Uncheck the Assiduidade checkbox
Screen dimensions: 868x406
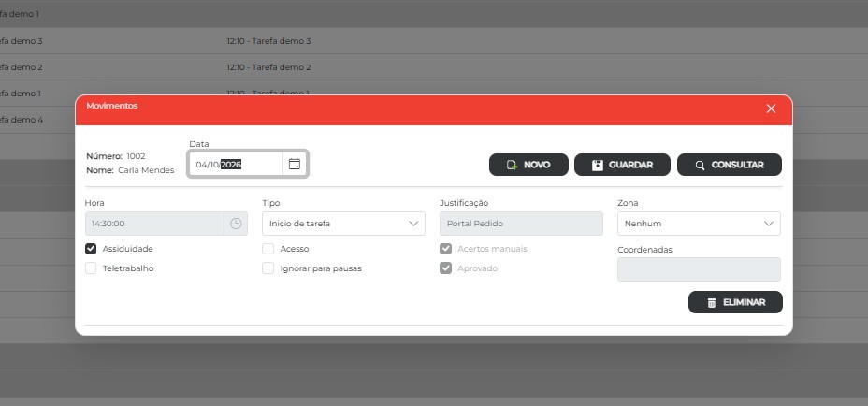pyautogui.click(x=91, y=249)
